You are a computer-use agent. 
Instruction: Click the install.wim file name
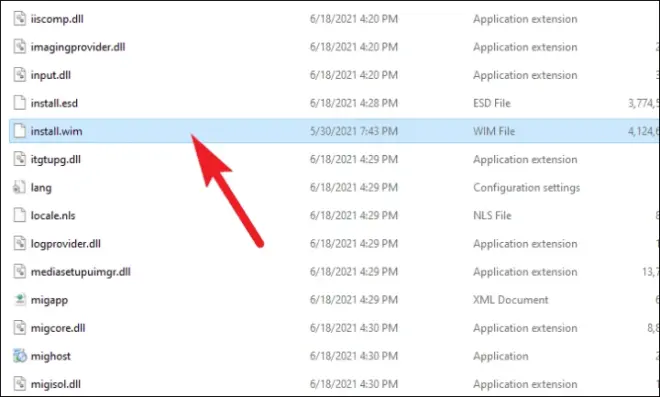pyautogui.click(x=56, y=131)
